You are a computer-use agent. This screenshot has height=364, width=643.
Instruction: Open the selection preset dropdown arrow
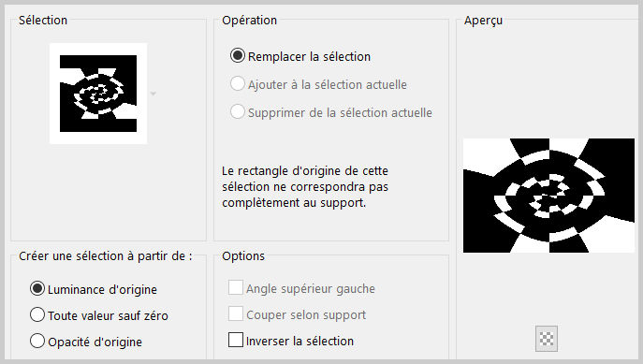point(153,94)
